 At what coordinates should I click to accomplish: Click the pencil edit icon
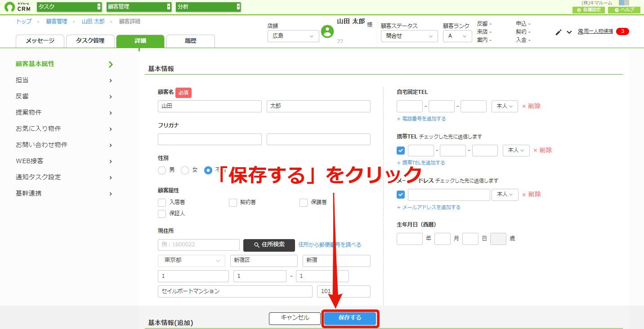tap(559, 32)
